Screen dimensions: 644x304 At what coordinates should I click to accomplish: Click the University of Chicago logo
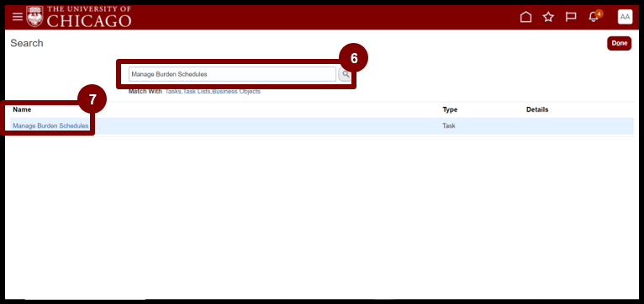point(79,17)
